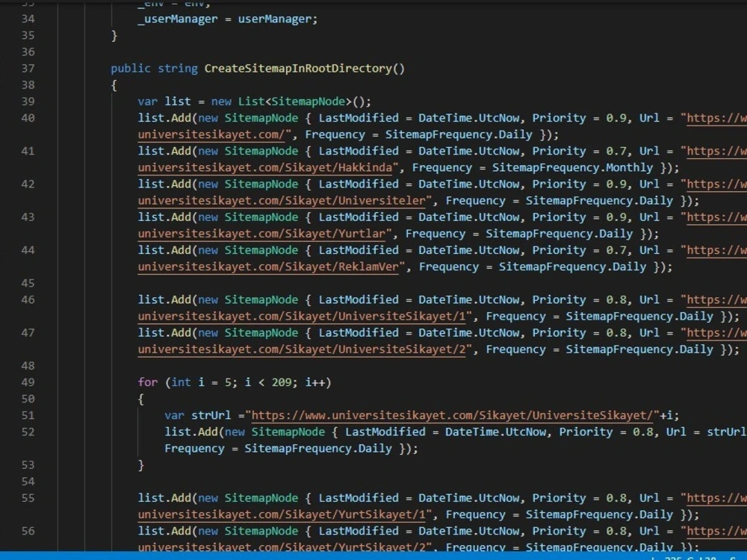Click SitemapFrequency.Daily on line 52's wrapped row
This screenshot has width=747, height=560.
[317, 449]
